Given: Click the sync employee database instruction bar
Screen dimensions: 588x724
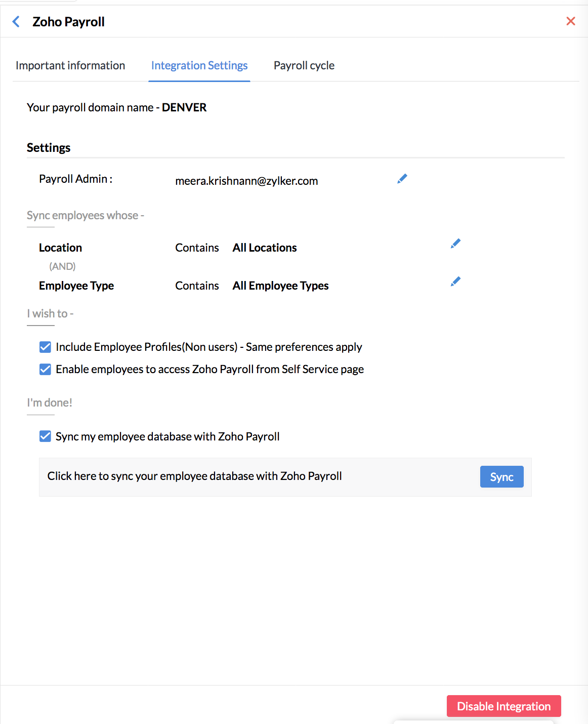Looking at the screenshot, I should tap(194, 476).
